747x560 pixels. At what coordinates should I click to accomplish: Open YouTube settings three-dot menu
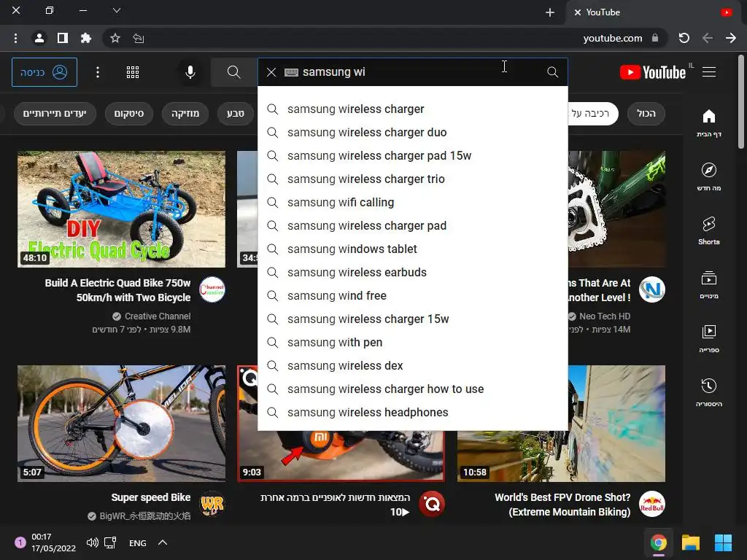coord(98,72)
